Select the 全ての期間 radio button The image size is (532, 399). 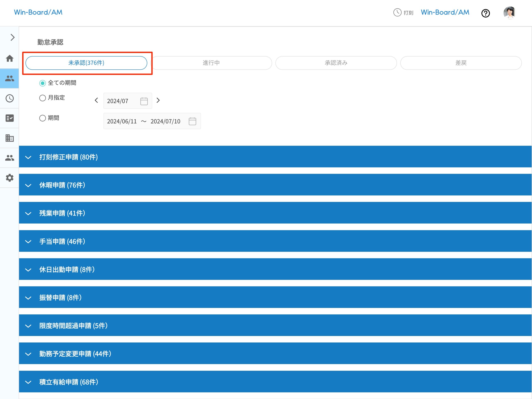click(x=43, y=83)
